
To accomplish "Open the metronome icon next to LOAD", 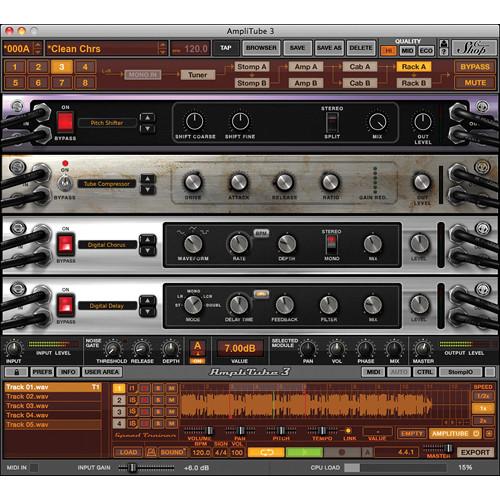I will (151, 452).
